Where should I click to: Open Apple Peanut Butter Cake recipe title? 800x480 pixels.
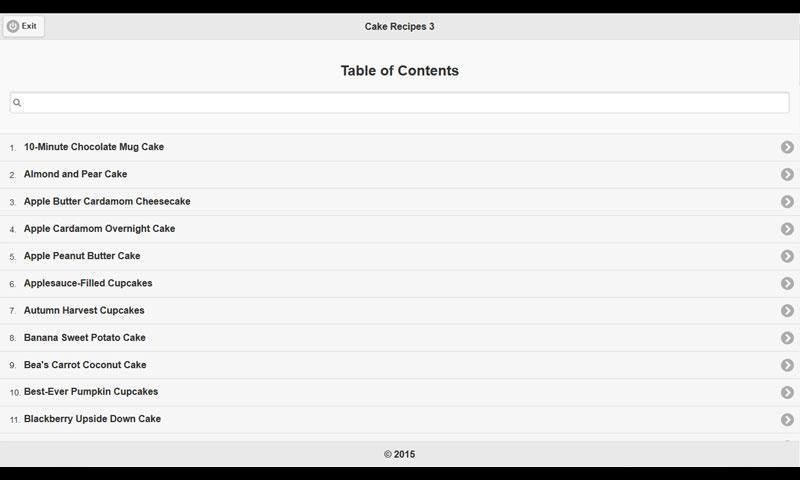pos(82,256)
